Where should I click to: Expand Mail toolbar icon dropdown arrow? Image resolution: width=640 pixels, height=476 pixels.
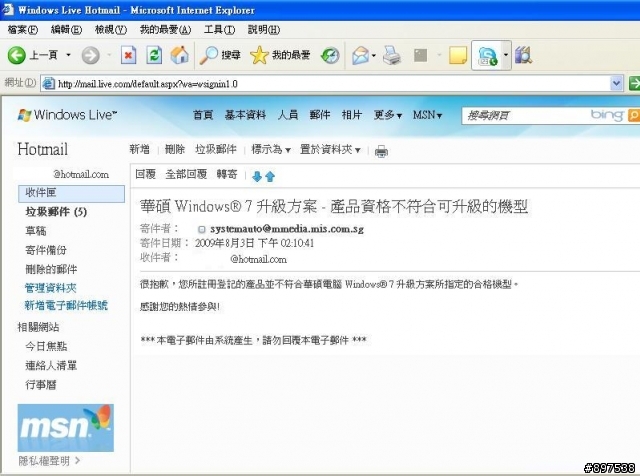click(x=373, y=55)
